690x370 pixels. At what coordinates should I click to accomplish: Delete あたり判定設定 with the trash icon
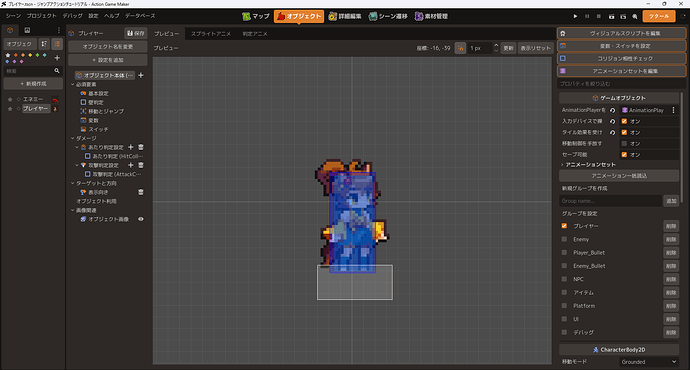click(141, 147)
